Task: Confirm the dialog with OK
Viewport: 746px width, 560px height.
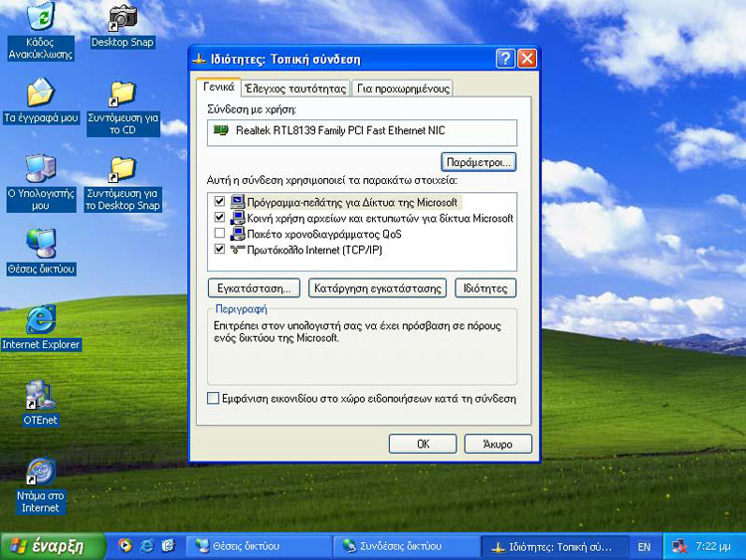Action: point(423,444)
